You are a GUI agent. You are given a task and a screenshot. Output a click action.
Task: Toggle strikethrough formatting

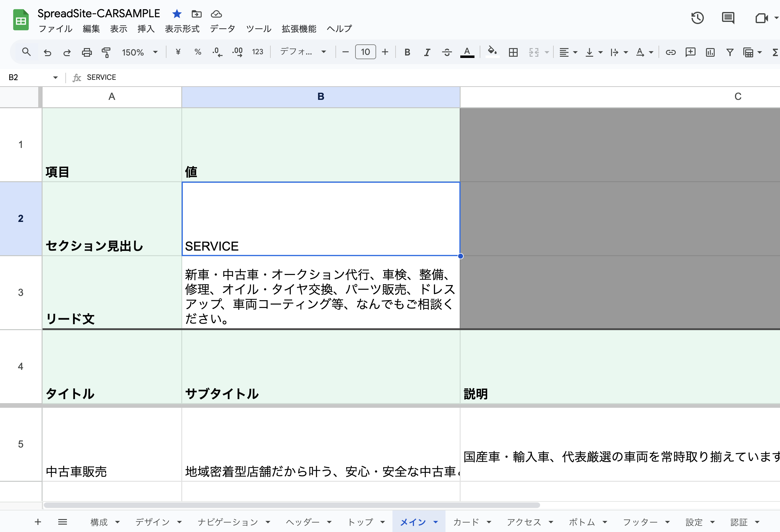click(x=447, y=52)
